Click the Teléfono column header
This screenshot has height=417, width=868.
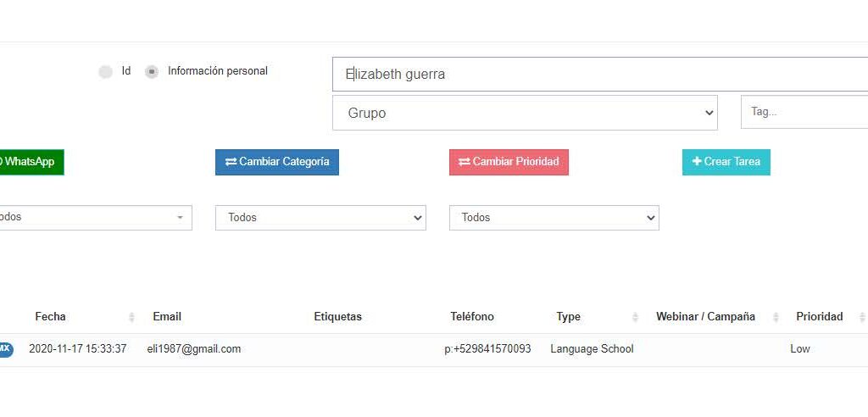472,317
